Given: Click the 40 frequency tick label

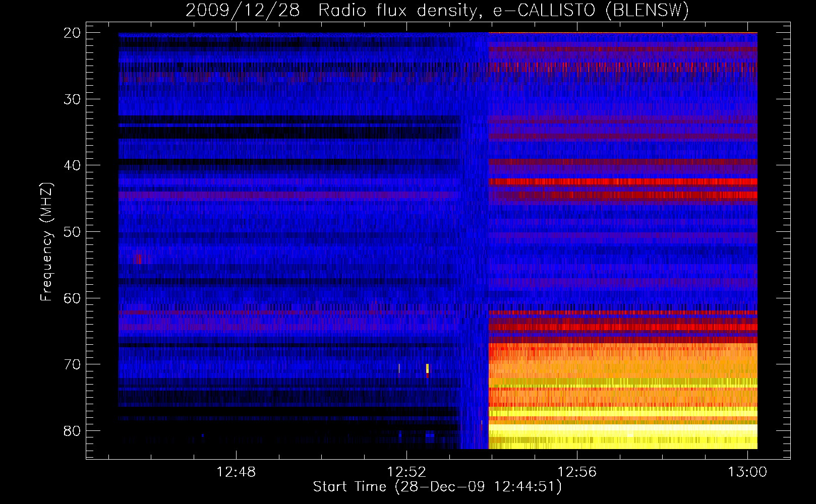Looking at the screenshot, I should [x=72, y=166].
